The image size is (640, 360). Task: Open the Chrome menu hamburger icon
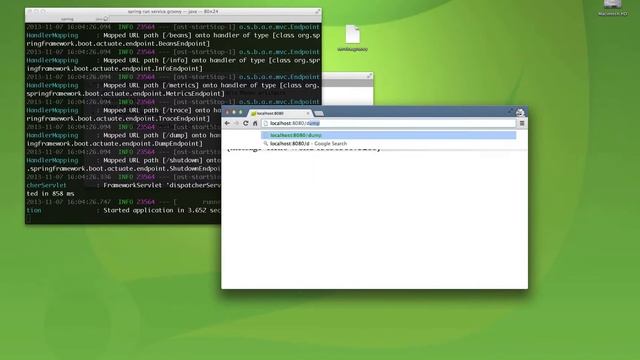(522, 123)
